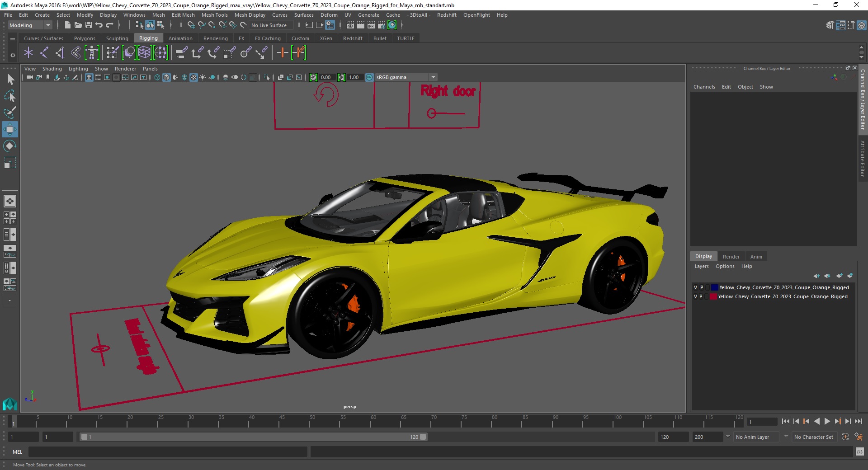Open script editor icon at command line
868x470 pixels.
click(x=860, y=451)
